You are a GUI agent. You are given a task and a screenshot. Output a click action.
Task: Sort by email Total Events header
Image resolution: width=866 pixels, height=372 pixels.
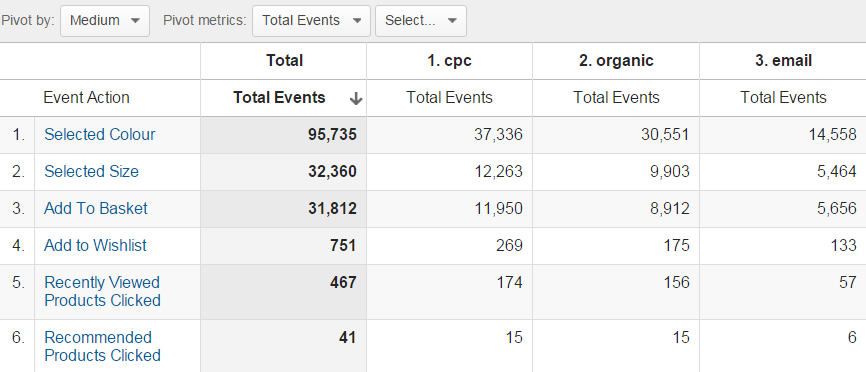tap(783, 98)
